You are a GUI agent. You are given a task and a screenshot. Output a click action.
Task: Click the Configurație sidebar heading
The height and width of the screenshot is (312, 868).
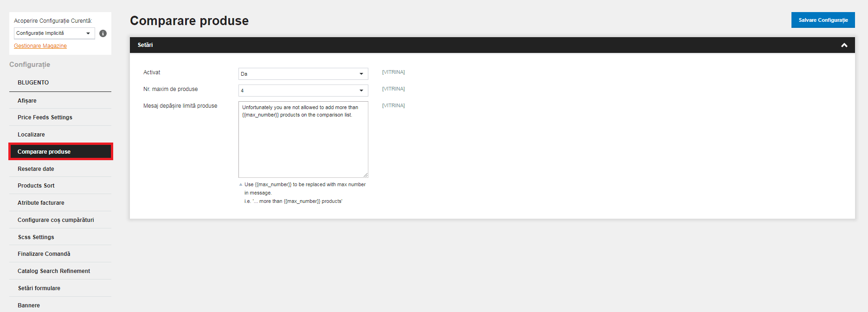[30, 65]
